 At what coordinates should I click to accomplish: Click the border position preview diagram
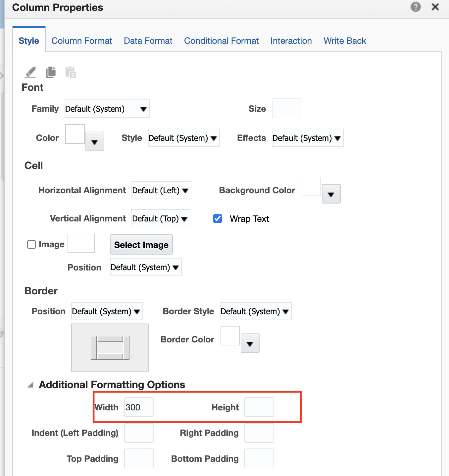tap(110, 347)
